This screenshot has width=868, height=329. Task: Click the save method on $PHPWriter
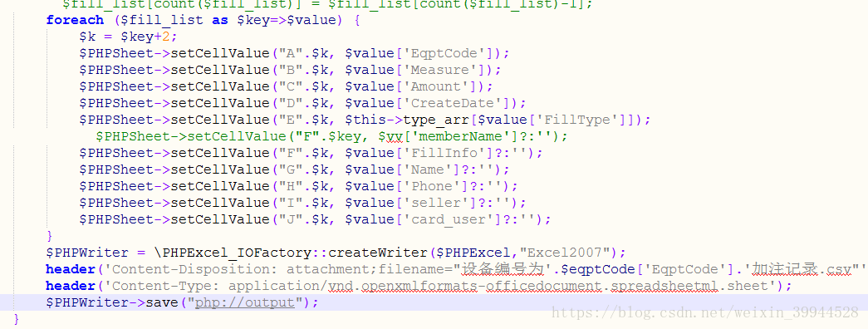(x=163, y=303)
